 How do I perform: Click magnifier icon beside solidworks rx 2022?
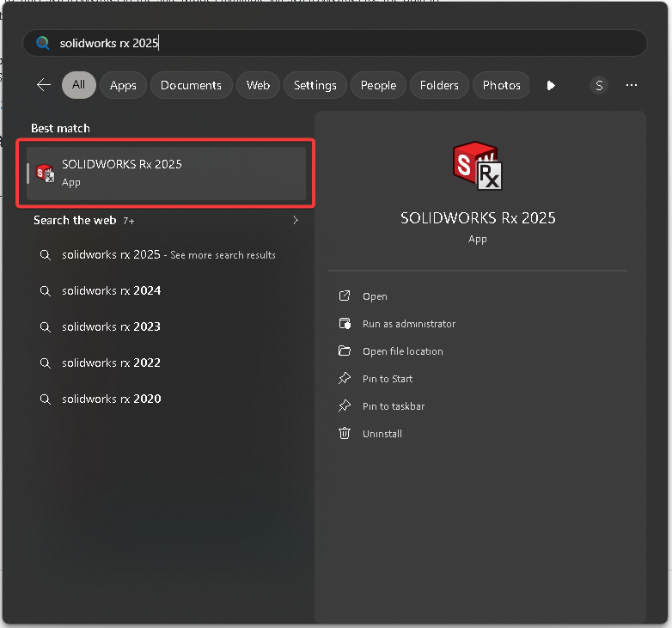coord(45,363)
